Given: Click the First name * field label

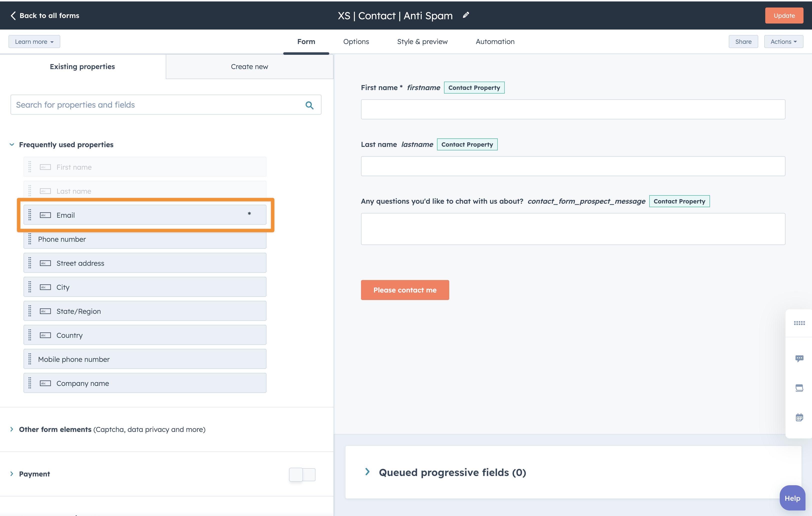Looking at the screenshot, I should 382,88.
